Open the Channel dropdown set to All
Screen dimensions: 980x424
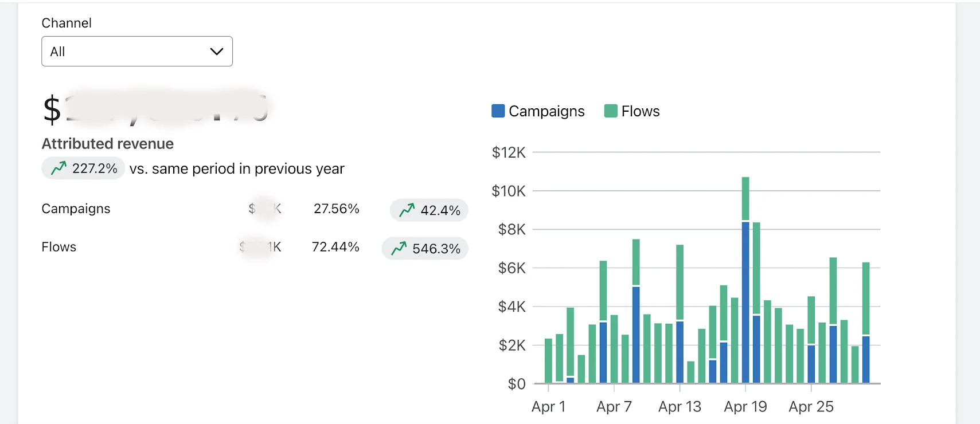point(136,52)
